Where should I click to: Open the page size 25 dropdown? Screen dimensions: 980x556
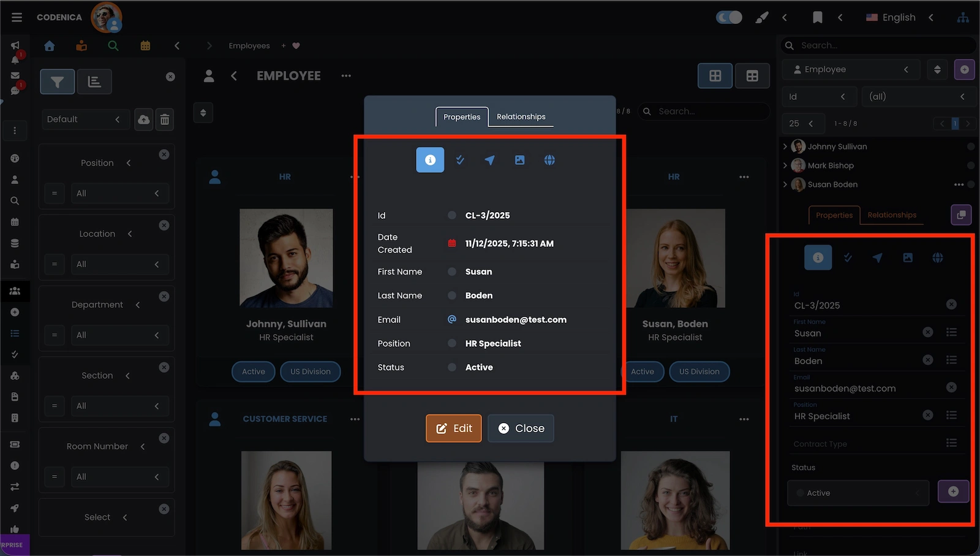(x=803, y=123)
